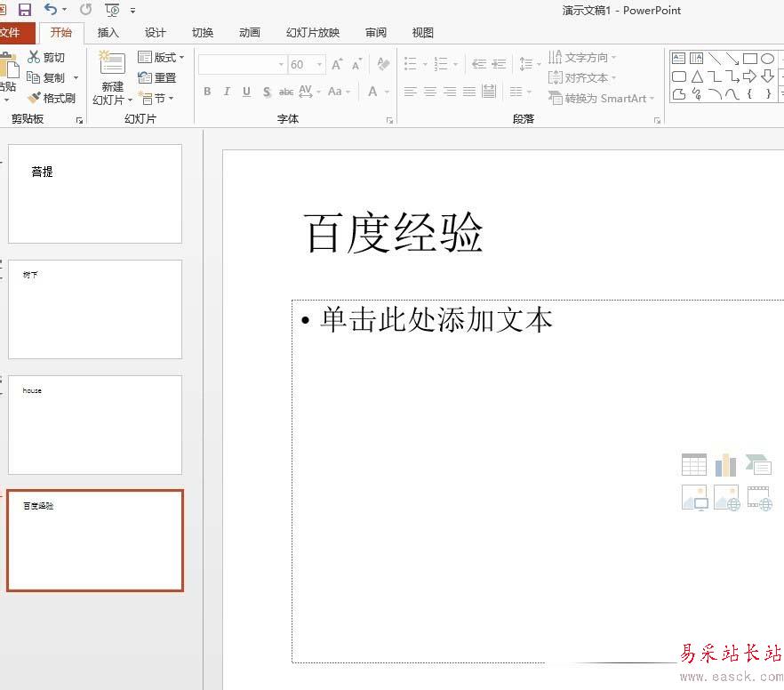Select the 菩提 slide thumbnail
Screen dimensions: 784x690
point(95,194)
